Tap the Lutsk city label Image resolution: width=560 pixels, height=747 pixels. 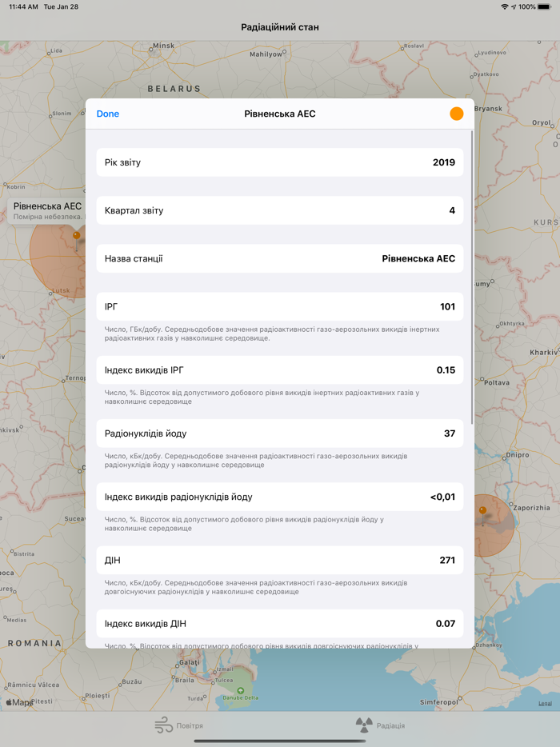click(61, 290)
